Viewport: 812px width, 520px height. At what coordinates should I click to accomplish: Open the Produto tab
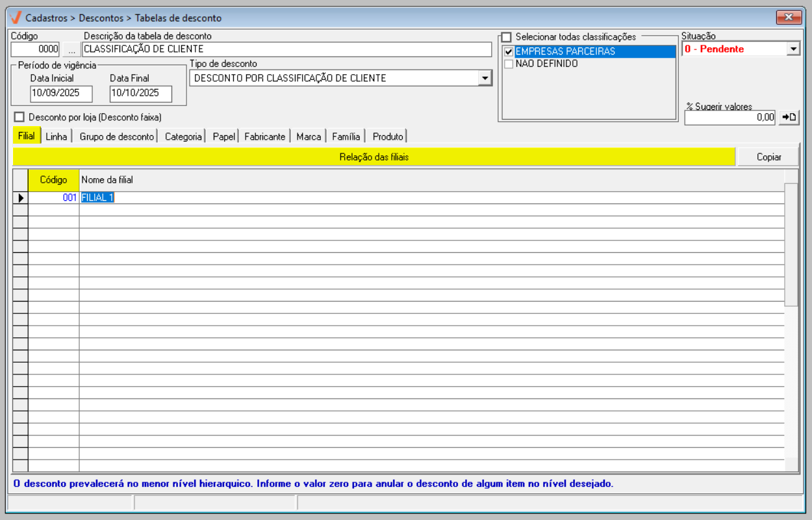[x=388, y=136]
